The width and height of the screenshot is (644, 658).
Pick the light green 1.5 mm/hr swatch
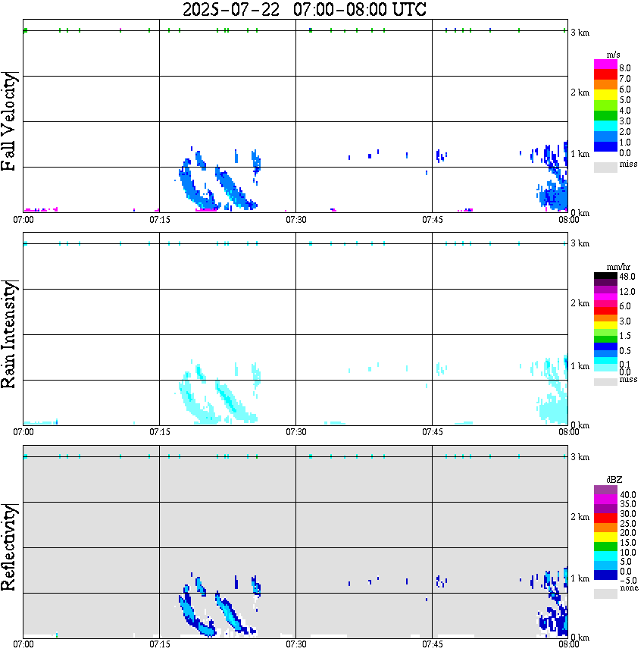click(x=605, y=332)
